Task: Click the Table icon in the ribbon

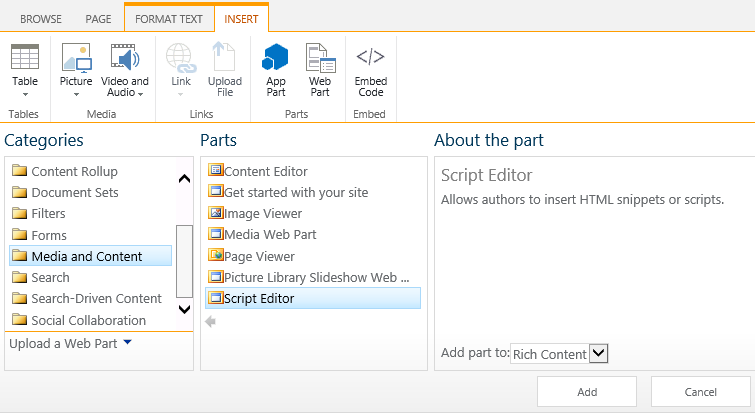Action: 25,57
